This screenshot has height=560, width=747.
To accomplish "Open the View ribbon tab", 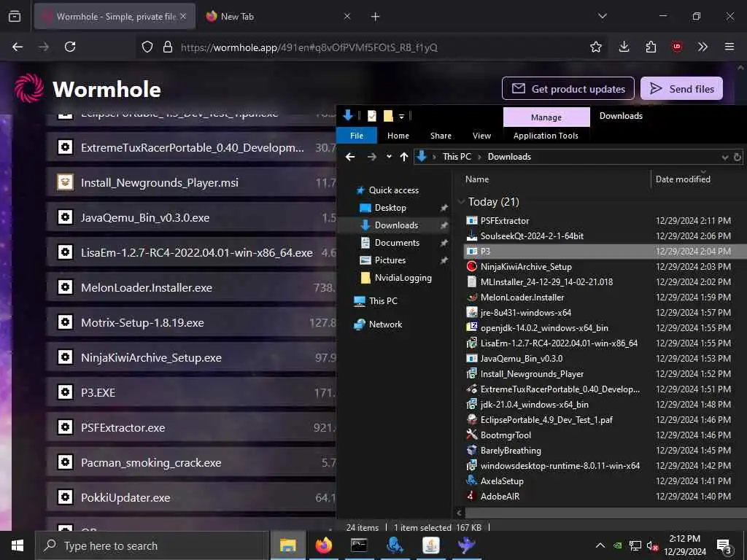I will (x=481, y=136).
